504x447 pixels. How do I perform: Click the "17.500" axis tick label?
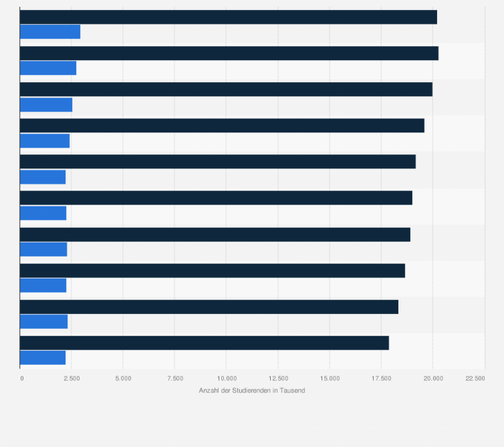[381, 378]
